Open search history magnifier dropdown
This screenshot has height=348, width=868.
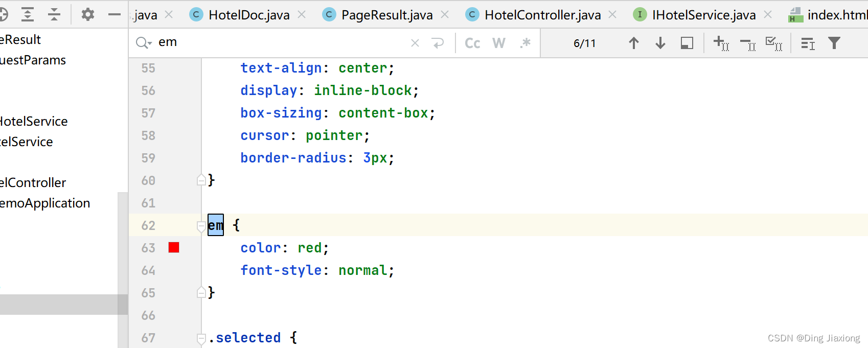pos(144,43)
